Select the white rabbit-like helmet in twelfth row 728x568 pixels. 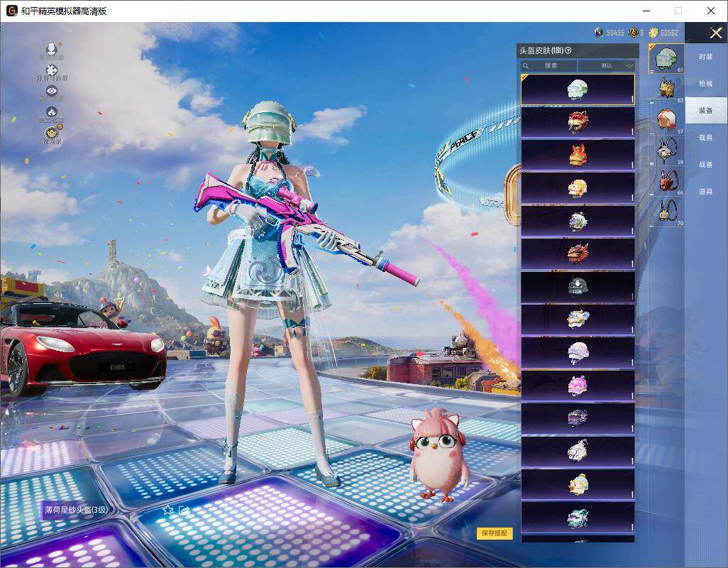[578, 452]
